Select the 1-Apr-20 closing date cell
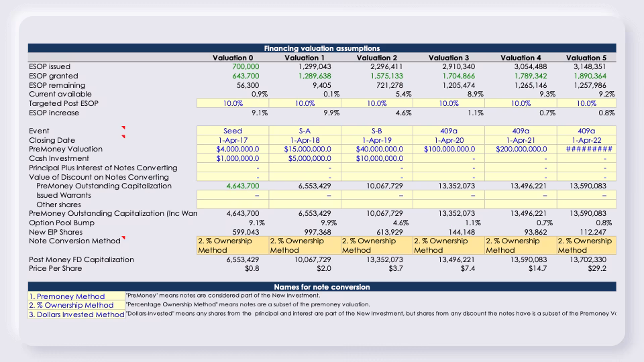This screenshot has height=362, width=644. click(449, 140)
